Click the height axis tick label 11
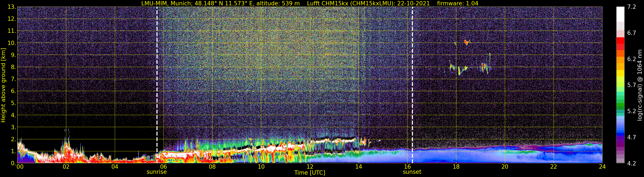 click(12, 31)
